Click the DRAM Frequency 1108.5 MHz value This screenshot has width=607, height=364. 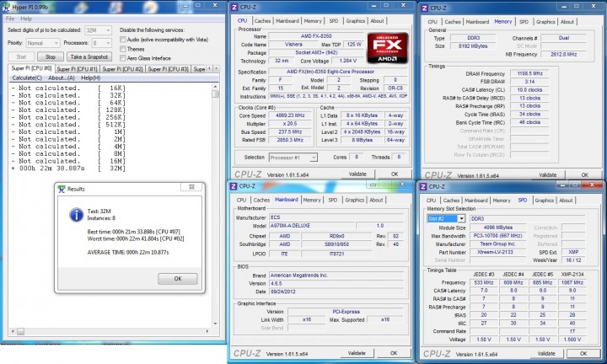[x=529, y=73]
